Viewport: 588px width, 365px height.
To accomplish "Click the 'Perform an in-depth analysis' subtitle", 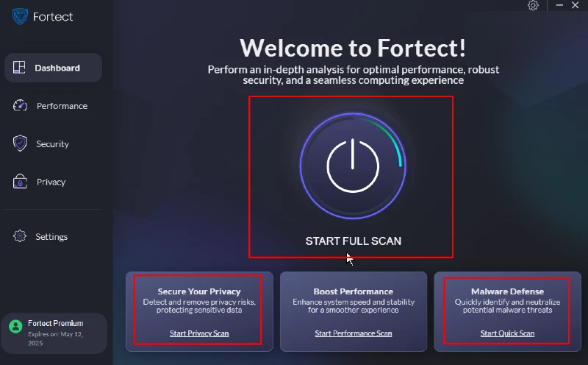I will (354, 75).
